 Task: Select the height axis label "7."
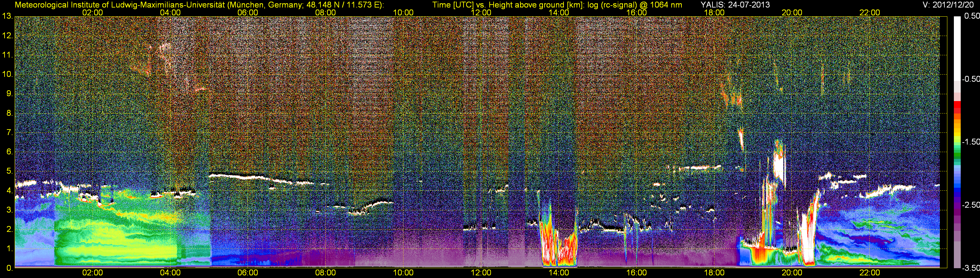pyautogui.click(x=9, y=132)
